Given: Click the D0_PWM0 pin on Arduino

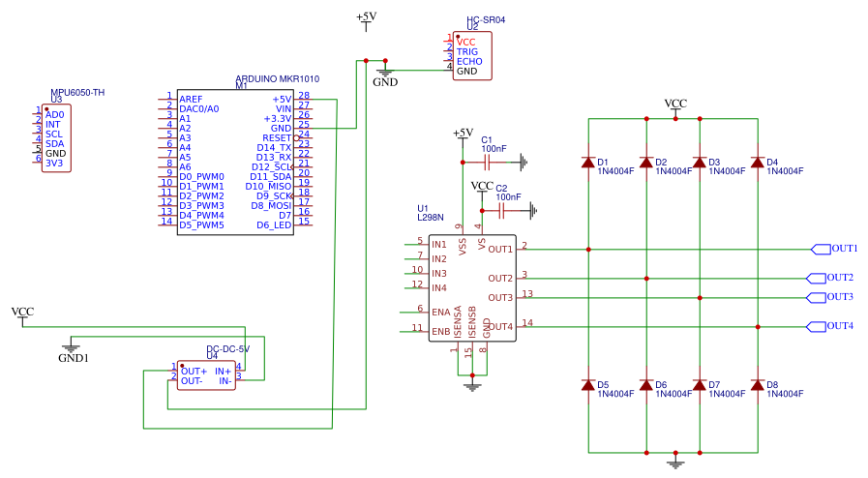Looking at the screenshot, I should point(201,176).
